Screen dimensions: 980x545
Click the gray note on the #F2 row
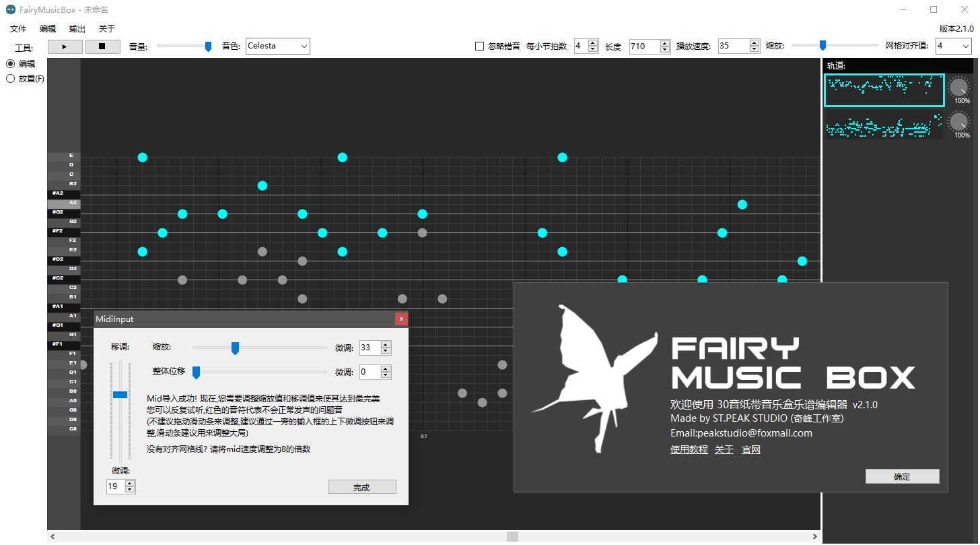point(422,232)
